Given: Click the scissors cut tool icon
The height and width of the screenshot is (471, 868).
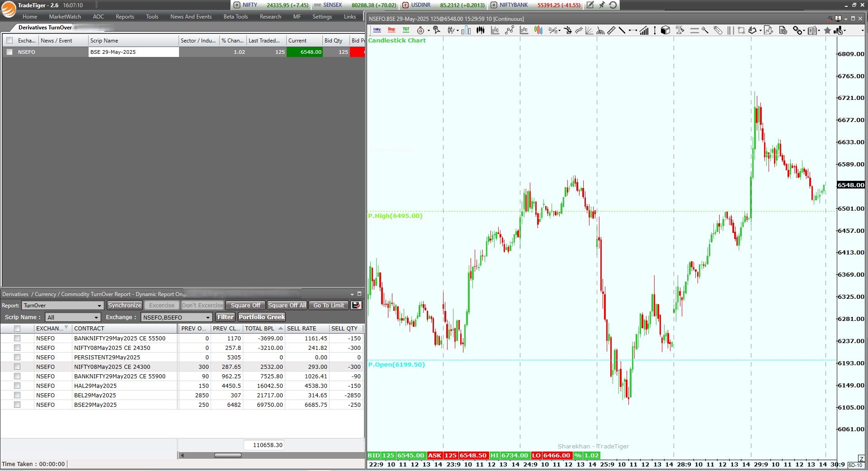Looking at the screenshot, I should click(552, 30).
